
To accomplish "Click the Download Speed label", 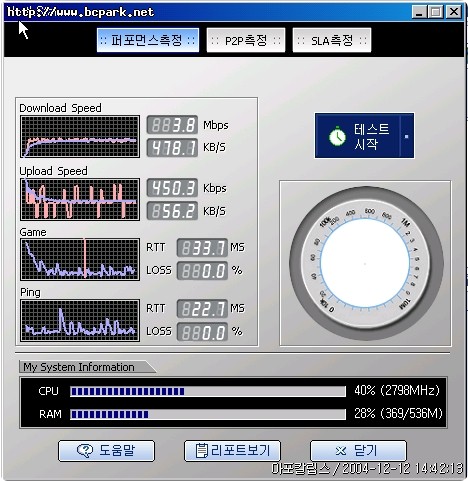I will point(60,108).
